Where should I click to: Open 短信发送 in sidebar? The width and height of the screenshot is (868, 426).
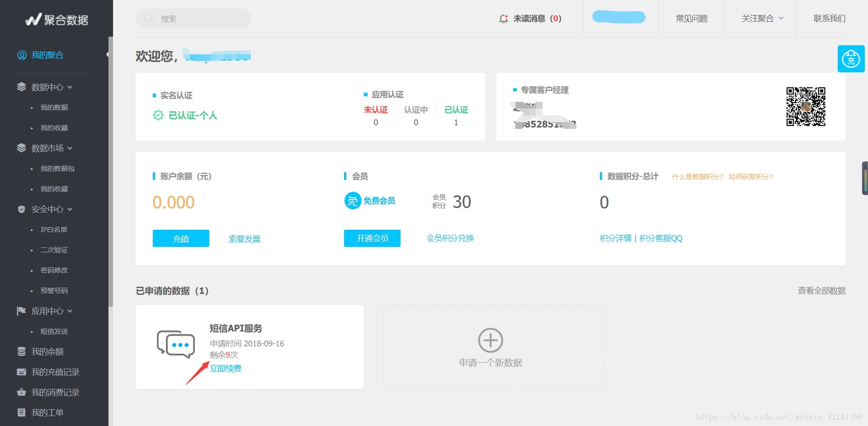54,331
